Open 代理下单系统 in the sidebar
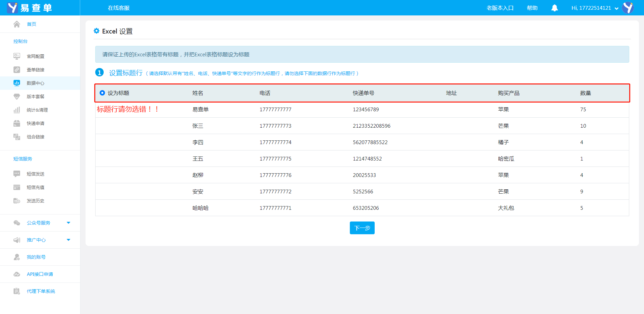Image resolution: width=644 pixels, height=314 pixels. (x=41, y=291)
